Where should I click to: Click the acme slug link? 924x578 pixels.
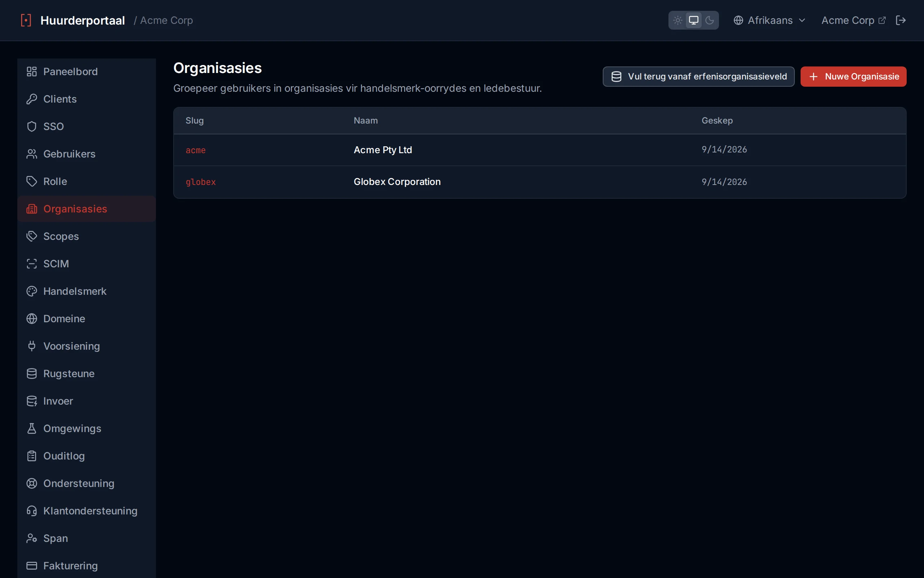pyautogui.click(x=196, y=150)
